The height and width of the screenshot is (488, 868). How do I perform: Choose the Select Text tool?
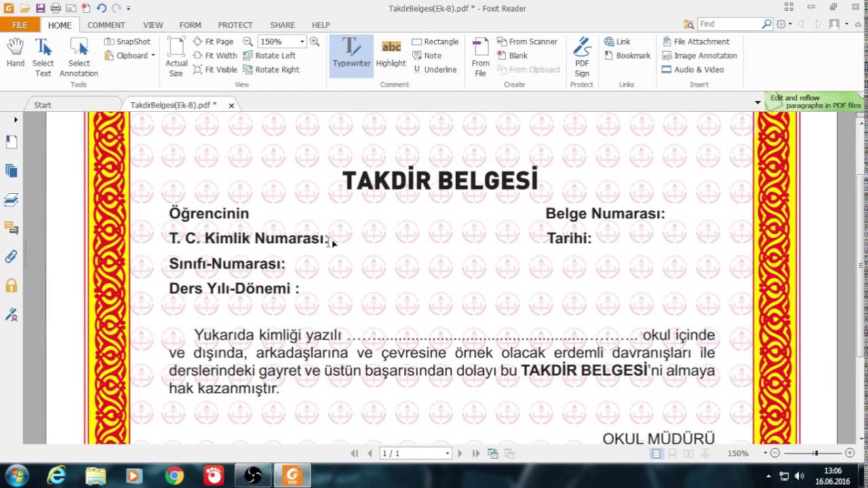pyautogui.click(x=43, y=56)
